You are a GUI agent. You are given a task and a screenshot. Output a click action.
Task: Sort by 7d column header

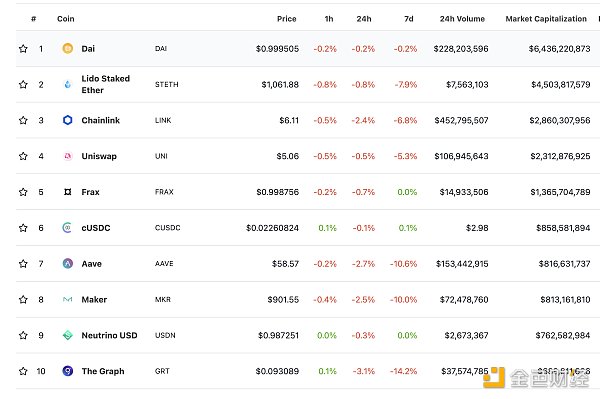click(x=409, y=19)
